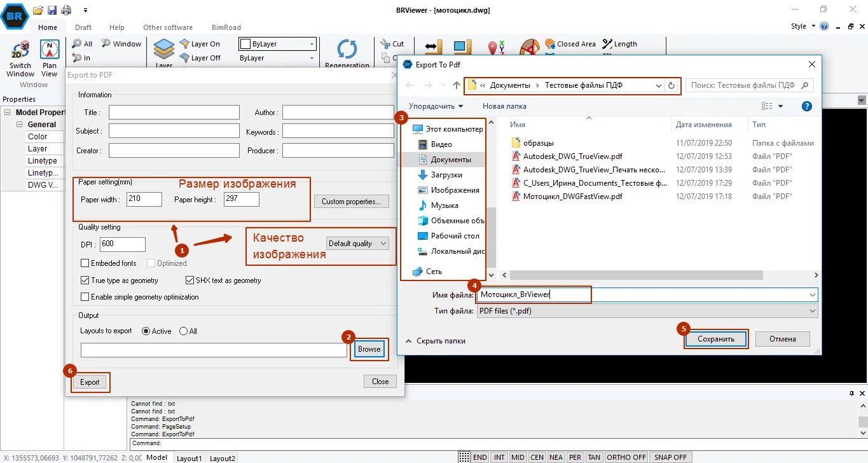Screen dimensions: 868x463
Task: Switch to the Draft ribbon tab
Action: (x=83, y=27)
